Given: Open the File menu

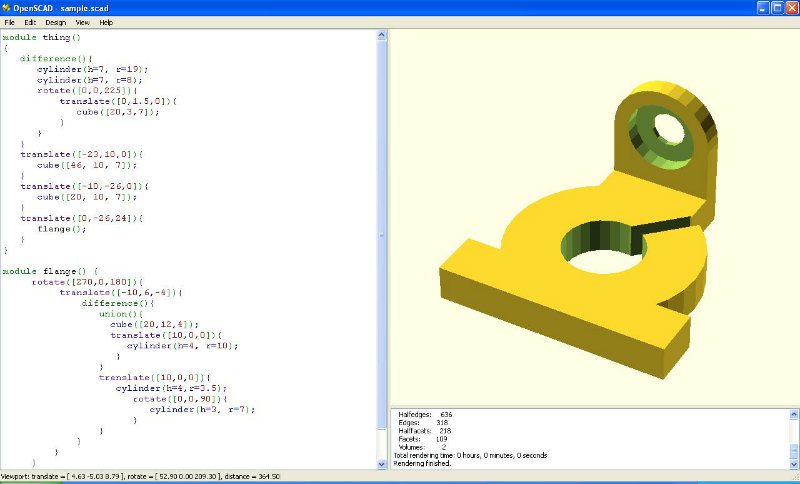Looking at the screenshot, I should tap(9, 22).
